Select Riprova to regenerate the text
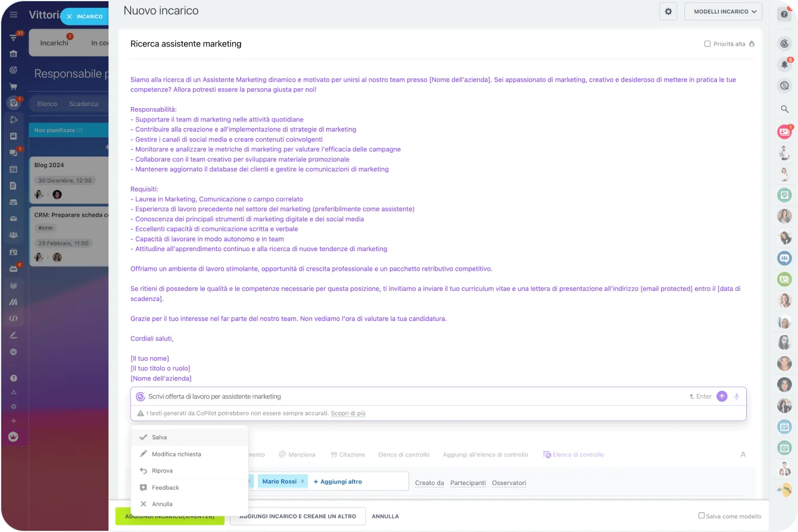798x532 pixels. pos(162,471)
